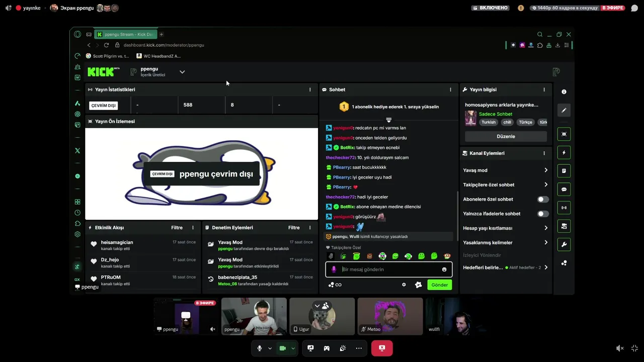Screen dimensions: 644x362
Task: Click the info icon in right rail
Action: pyautogui.click(x=564, y=92)
